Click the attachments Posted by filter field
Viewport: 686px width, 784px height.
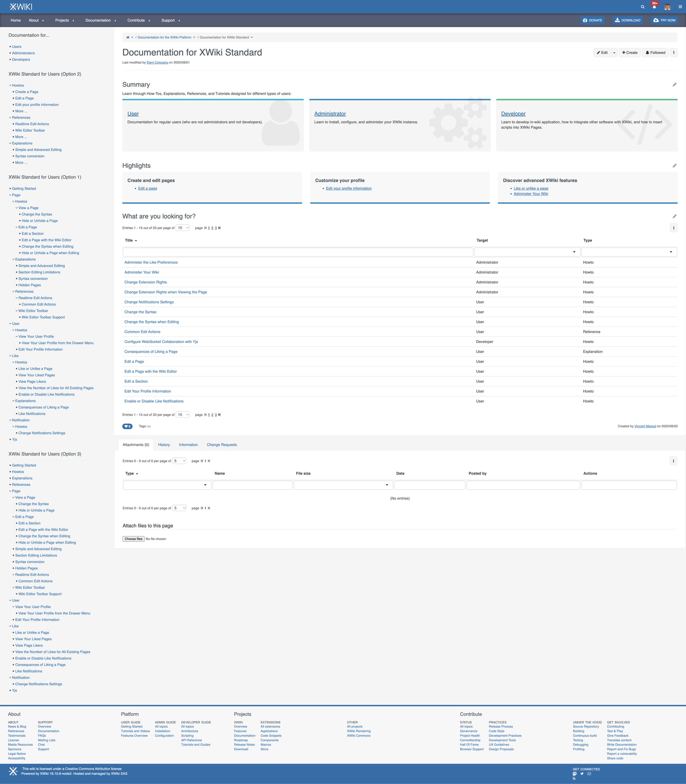523,485
